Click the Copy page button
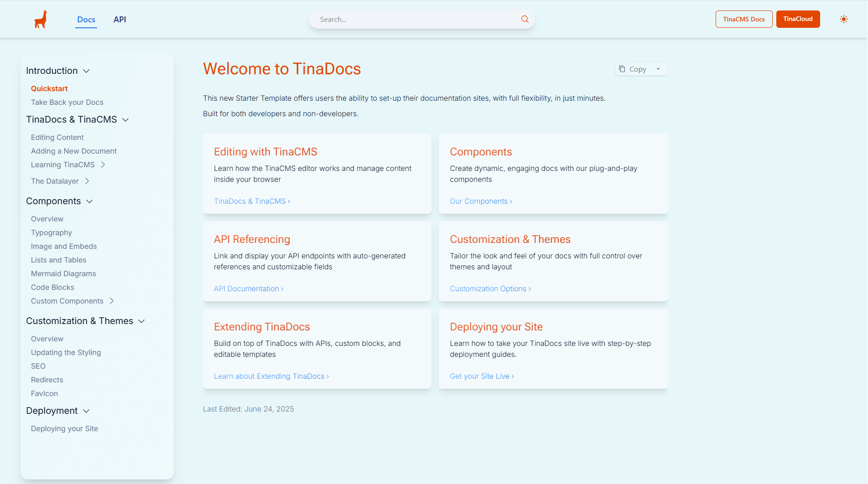Viewport: 868px width, 484px height. (x=633, y=69)
